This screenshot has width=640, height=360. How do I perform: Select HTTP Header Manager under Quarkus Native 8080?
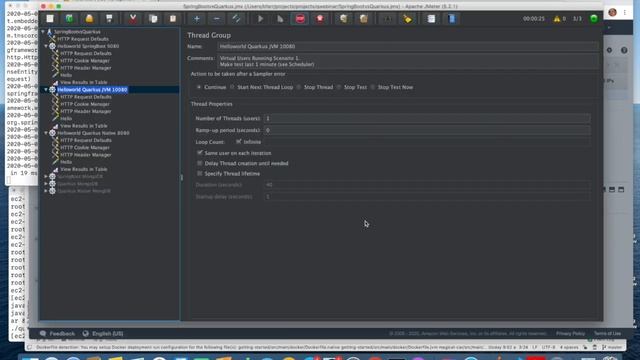(x=86, y=155)
